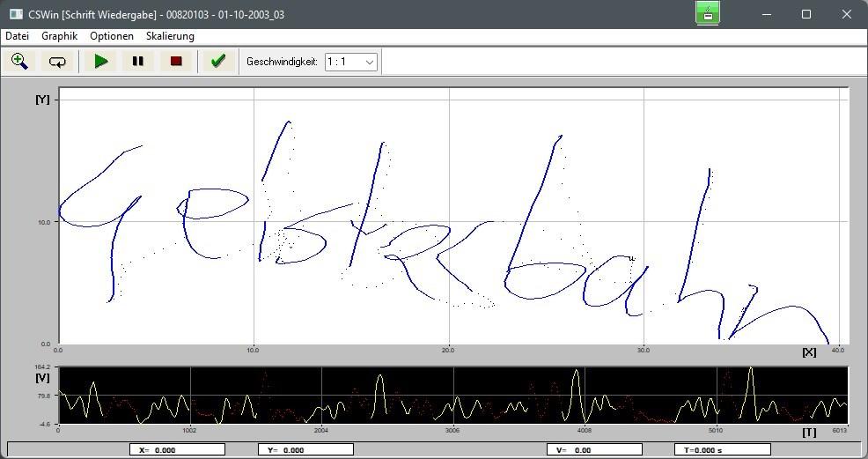Stop replay with red square button

pos(176,61)
